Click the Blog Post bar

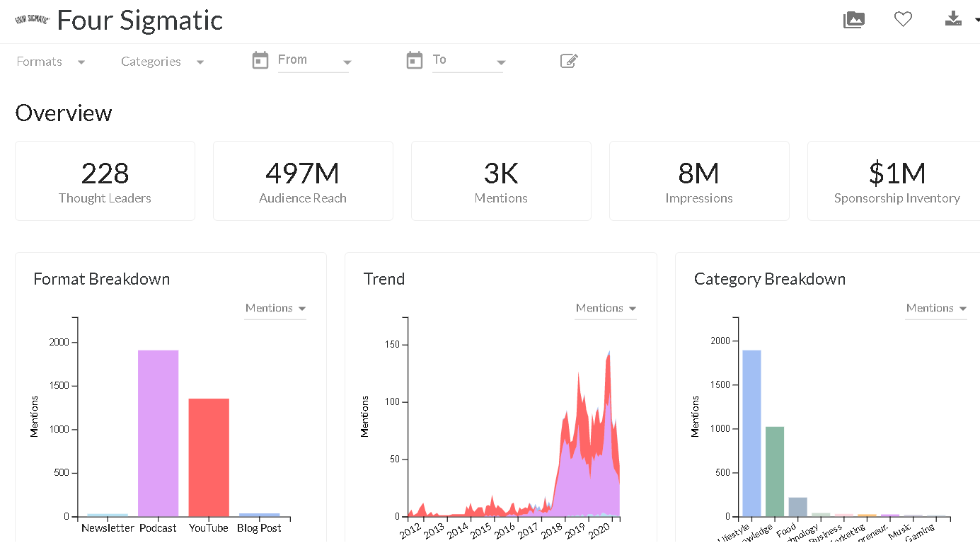coord(260,515)
